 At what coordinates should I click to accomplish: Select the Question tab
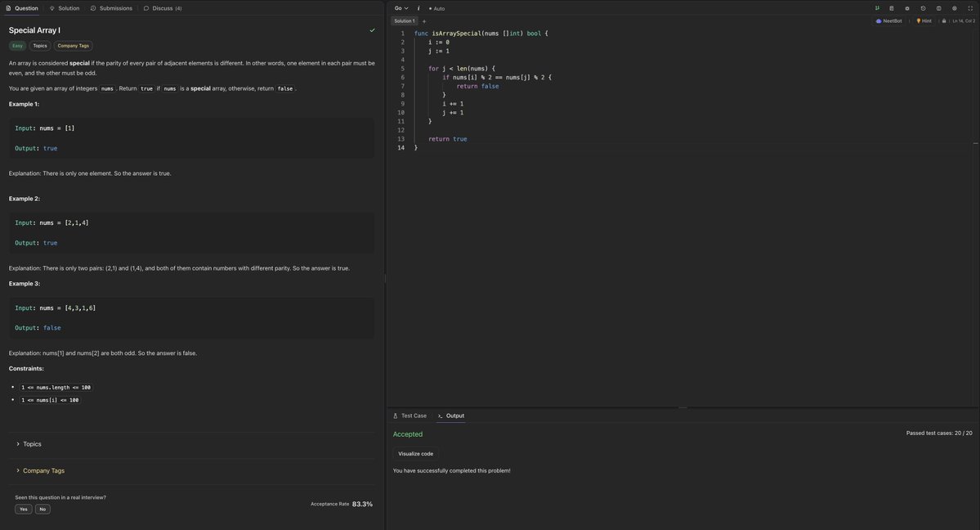tap(22, 8)
